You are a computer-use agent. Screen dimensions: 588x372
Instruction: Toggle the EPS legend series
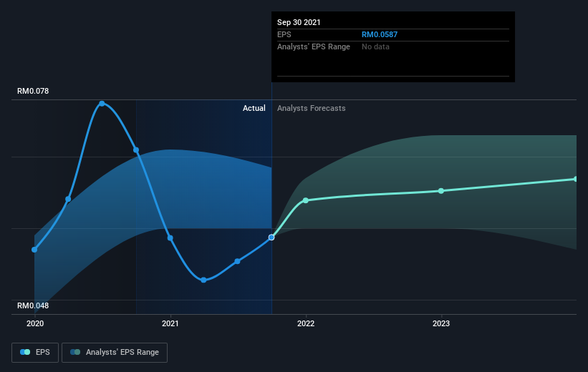tap(35, 353)
